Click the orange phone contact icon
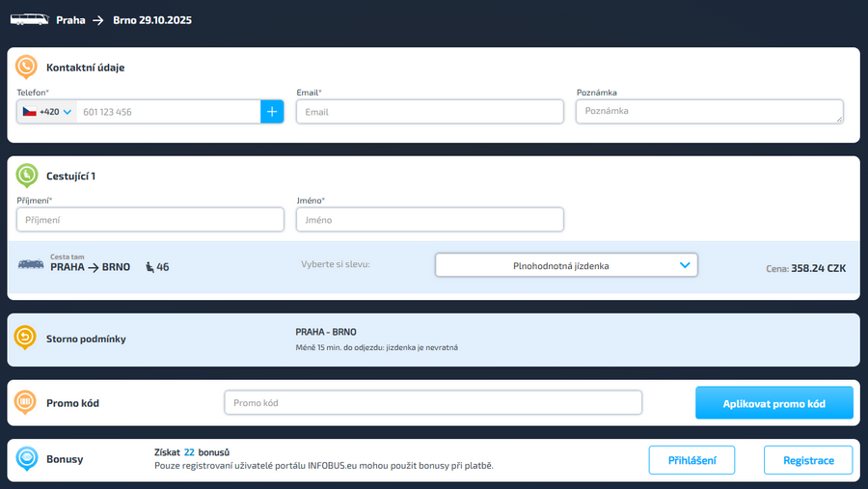This screenshot has height=489, width=868. click(26, 68)
